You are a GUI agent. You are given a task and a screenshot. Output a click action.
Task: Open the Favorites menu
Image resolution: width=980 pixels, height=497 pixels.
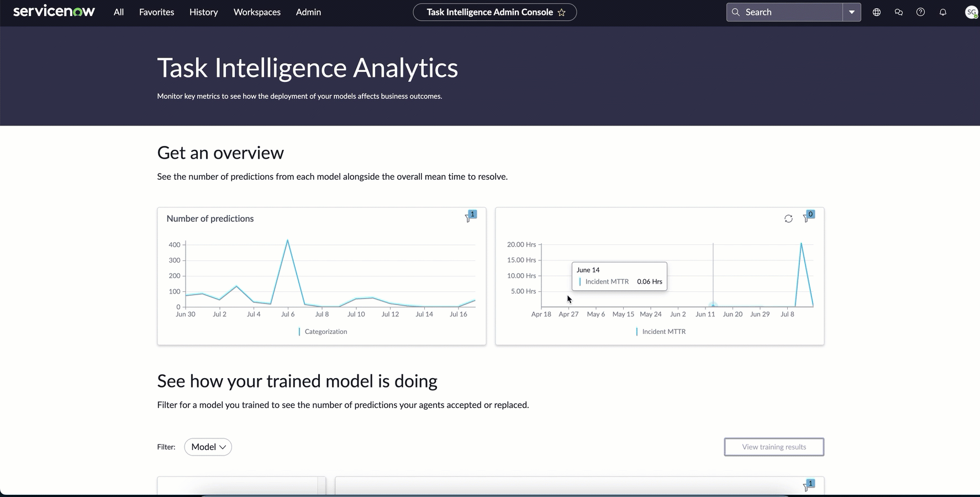[156, 12]
